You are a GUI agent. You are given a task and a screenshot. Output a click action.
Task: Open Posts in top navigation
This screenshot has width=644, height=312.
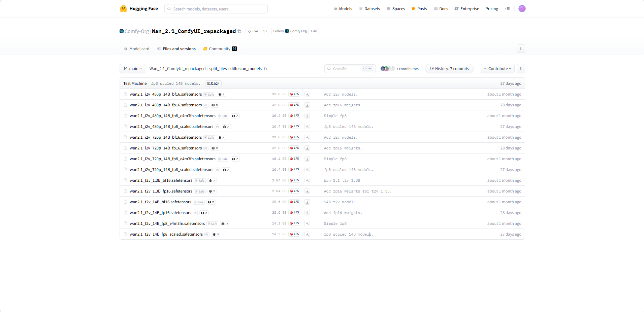(419, 9)
